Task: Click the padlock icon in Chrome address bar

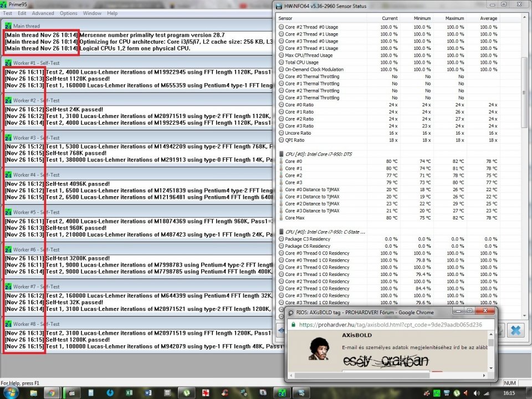Action: point(294,325)
